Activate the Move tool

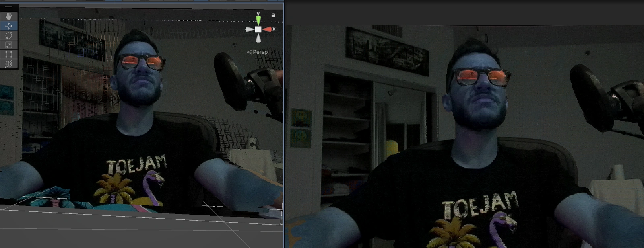8,26
